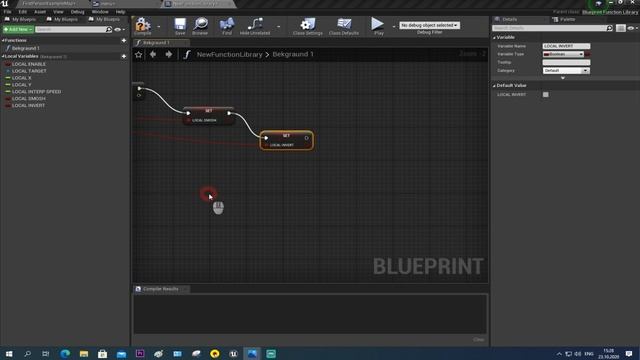Image resolution: width=640 pixels, height=360 pixels.
Task: Open the Compiler Results tab
Action: (x=160, y=289)
